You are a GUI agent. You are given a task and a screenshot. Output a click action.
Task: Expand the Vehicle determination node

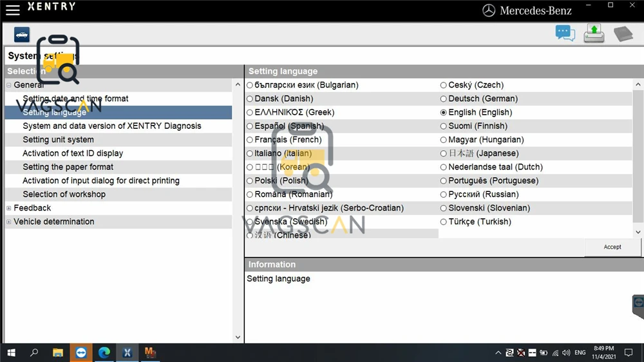8,222
